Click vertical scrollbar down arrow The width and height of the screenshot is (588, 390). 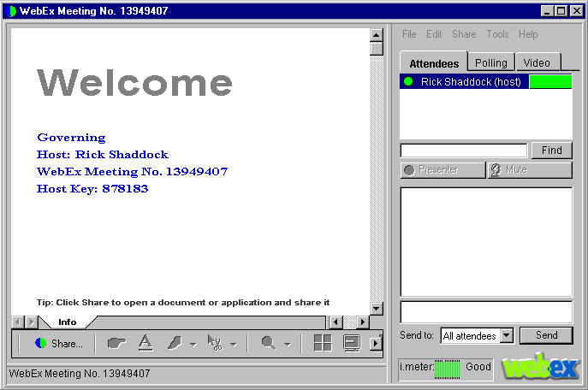click(x=376, y=309)
